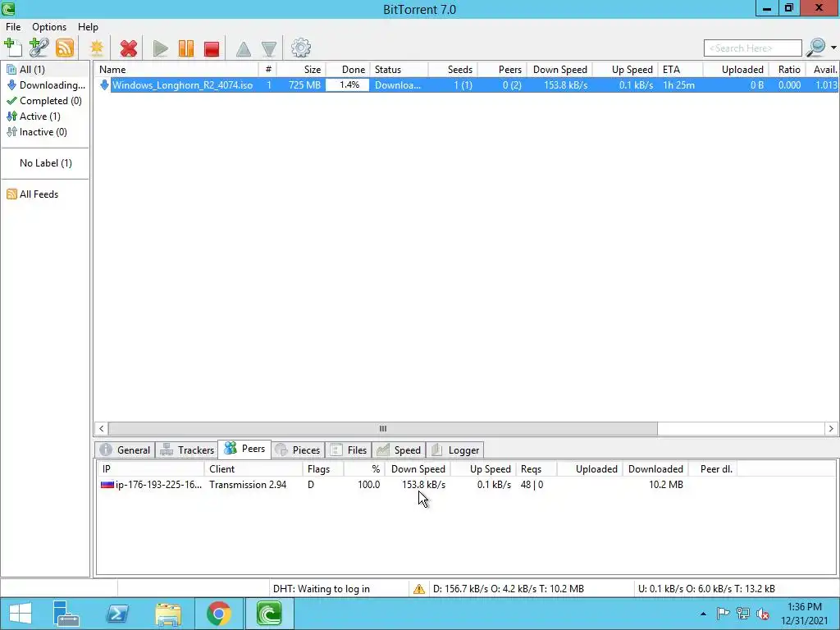Sort torrents by the ETA column header
Viewport: 840px width, 630px height.
pos(681,70)
